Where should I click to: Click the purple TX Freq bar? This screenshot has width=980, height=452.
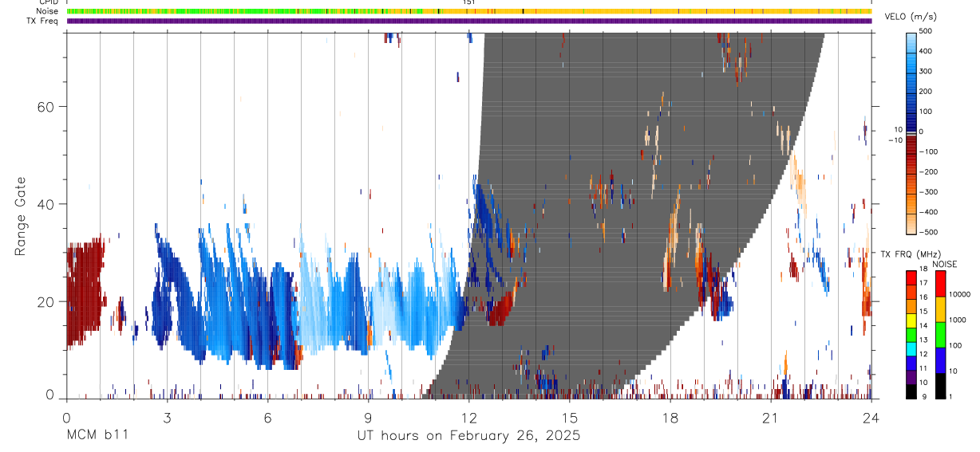[x=469, y=21]
